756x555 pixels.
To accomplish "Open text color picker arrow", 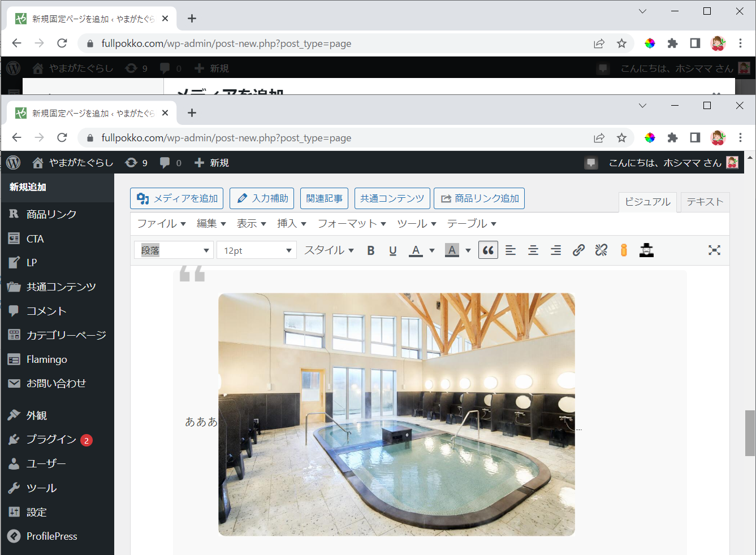I will tap(432, 250).
